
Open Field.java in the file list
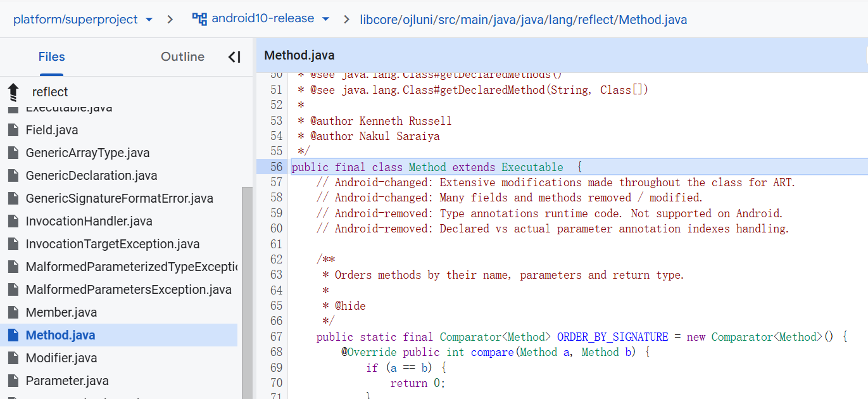(52, 130)
